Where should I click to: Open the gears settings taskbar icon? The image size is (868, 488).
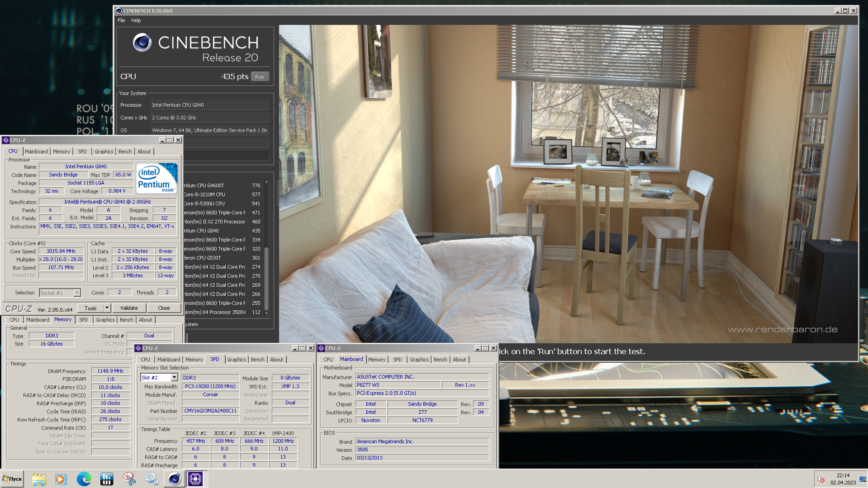pos(152,479)
